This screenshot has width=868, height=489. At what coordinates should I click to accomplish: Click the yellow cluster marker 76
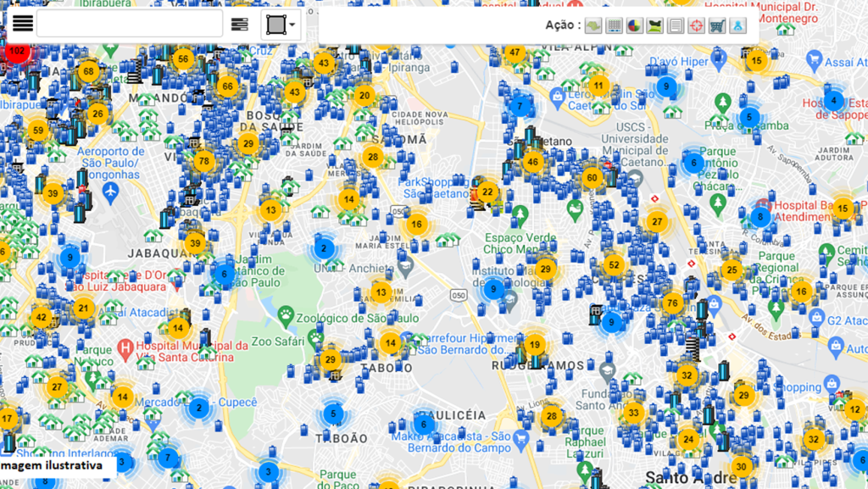(x=673, y=303)
